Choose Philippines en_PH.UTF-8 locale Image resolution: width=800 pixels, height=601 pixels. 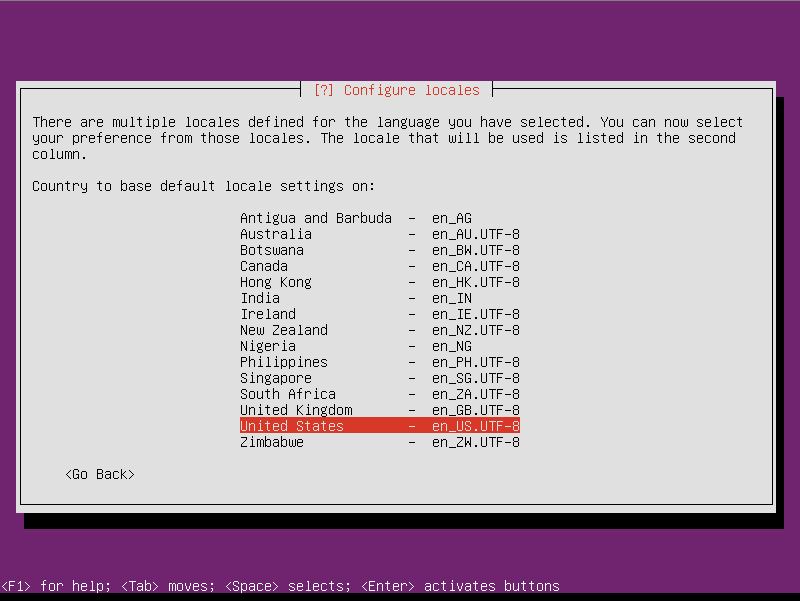pyautogui.click(x=380, y=362)
